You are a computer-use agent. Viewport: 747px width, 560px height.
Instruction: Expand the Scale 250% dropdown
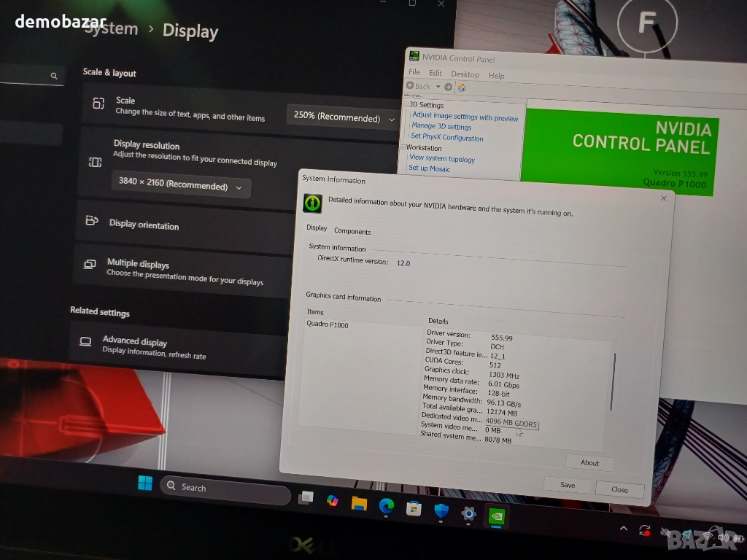coord(343,117)
